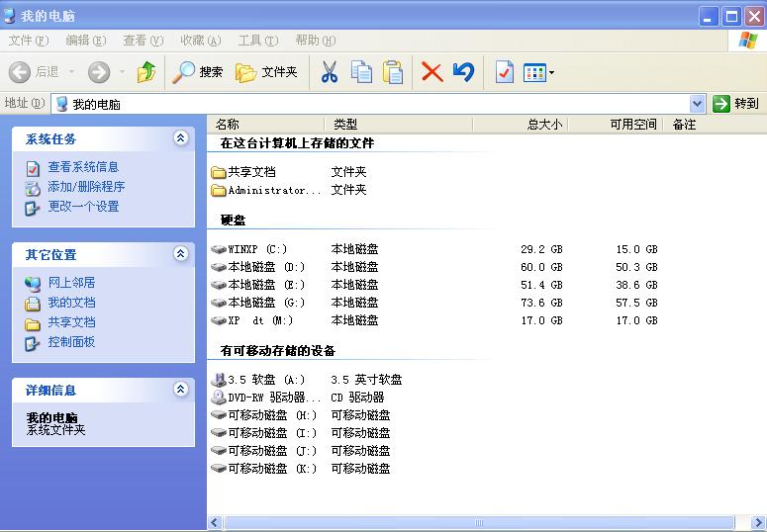This screenshot has width=767, height=532.
Task: Select 3.5 软盘 (A:) floppy icon
Action: click(x=218, y=380)
